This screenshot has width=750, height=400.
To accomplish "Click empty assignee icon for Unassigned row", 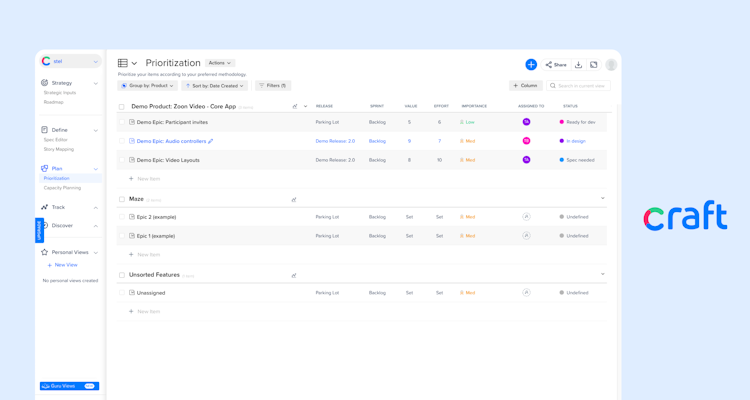I will pyautogui.click(x=526, y=292).
